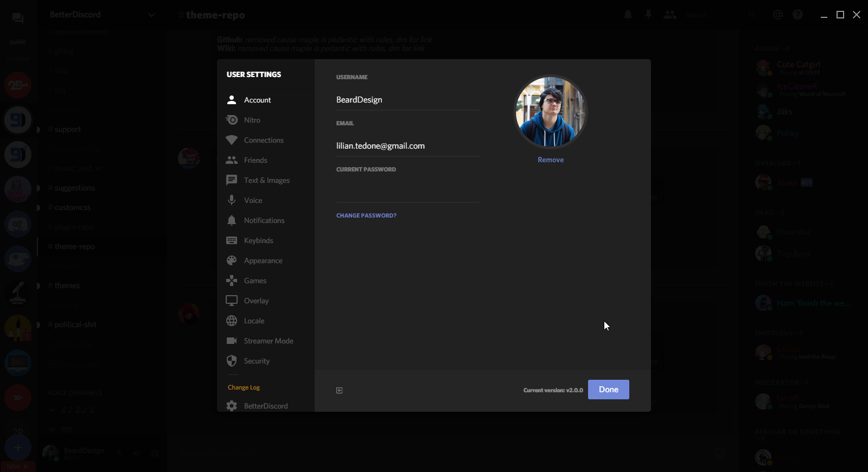Expand the themes channel arrow
The image size is (868, 472).
(39, 286)
